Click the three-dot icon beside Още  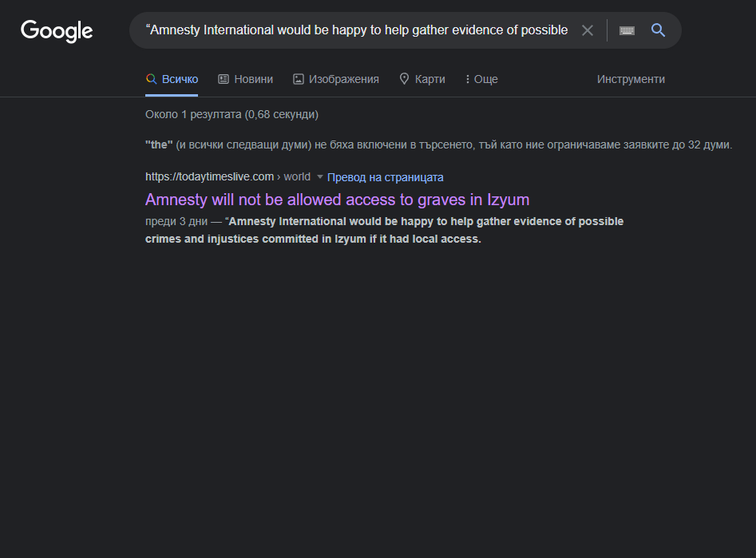[x=467, y=79]
